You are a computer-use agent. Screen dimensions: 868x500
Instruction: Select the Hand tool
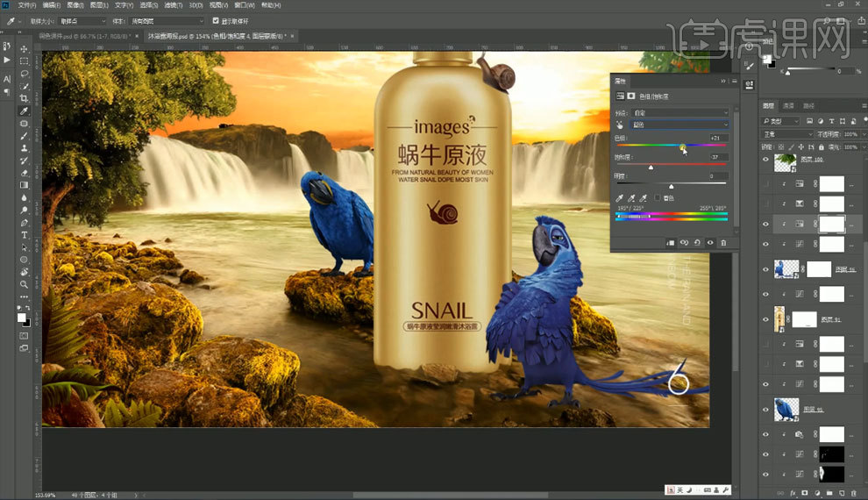pos(24,272)
